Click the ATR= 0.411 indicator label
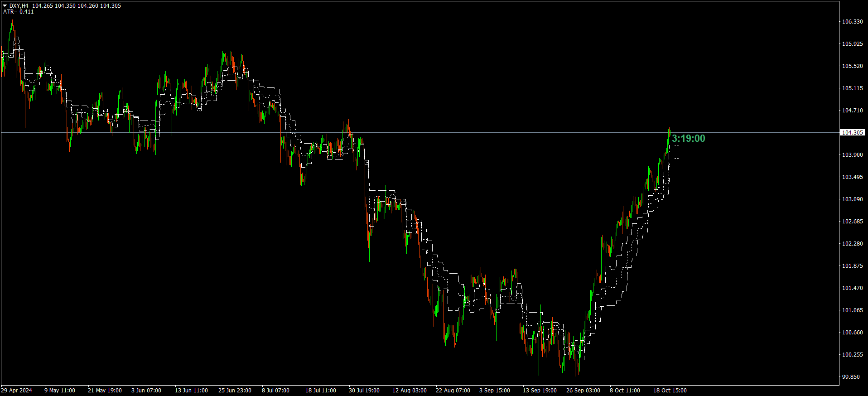Image resolution: width=868 pixels, height=396 pixels. pyautogui.click(x=19, y=12)
